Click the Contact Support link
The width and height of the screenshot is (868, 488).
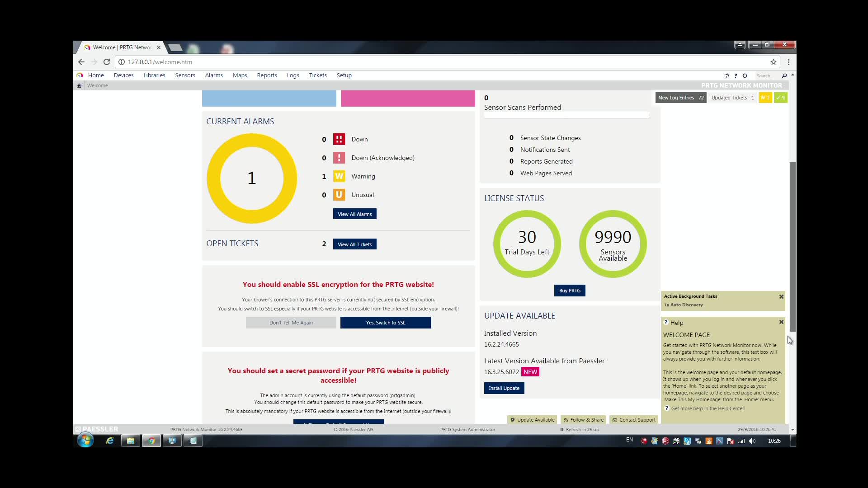coord(634,420)
